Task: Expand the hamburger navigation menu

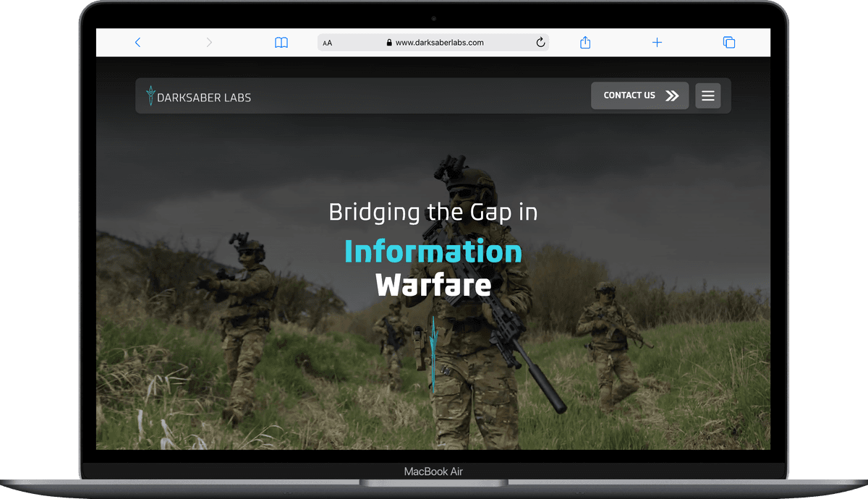Action: tap(708, 95)
